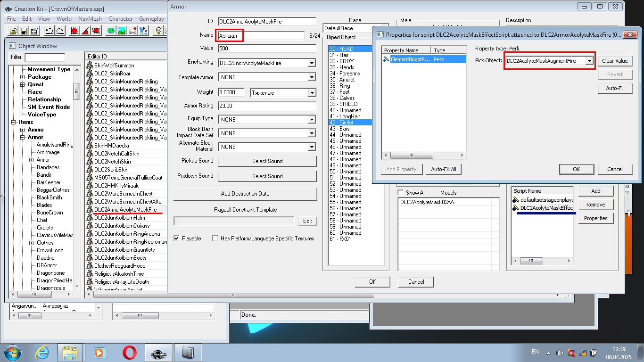Open the Enchanting dropdown
This screenshot has height=362, width=644.
click(312, 63)
